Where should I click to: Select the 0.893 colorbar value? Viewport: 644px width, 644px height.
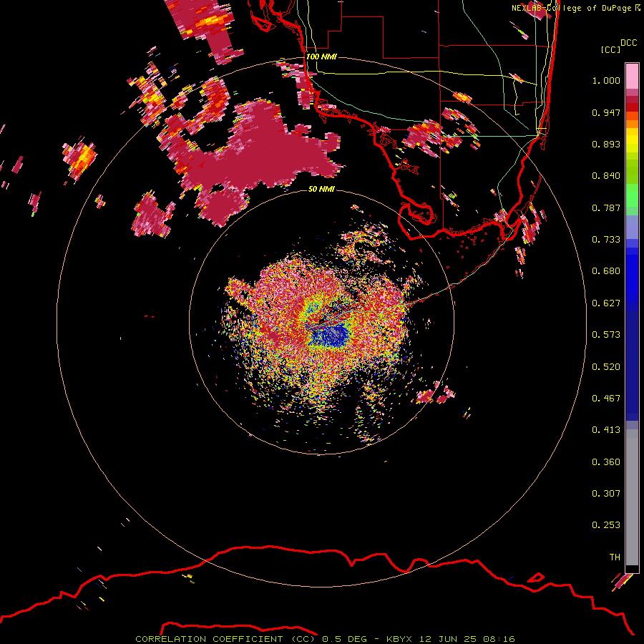[606, 144]
